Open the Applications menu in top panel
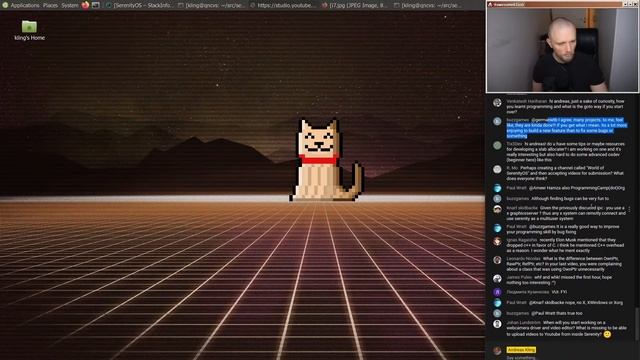The image size is (640, 360). [24, 5]
